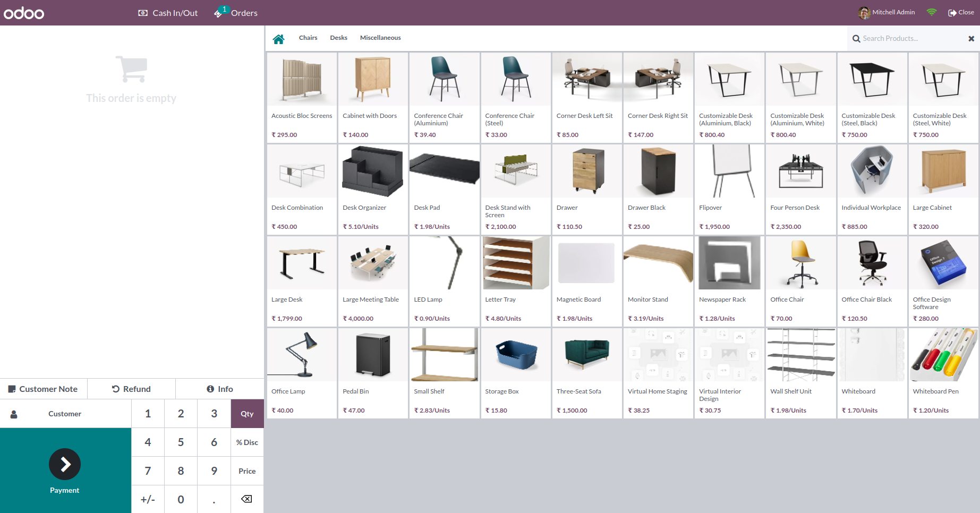This screenshot has width=980, height=513.
Task: Add Three-Seat Sofa to order
Action: click(587, 373)
